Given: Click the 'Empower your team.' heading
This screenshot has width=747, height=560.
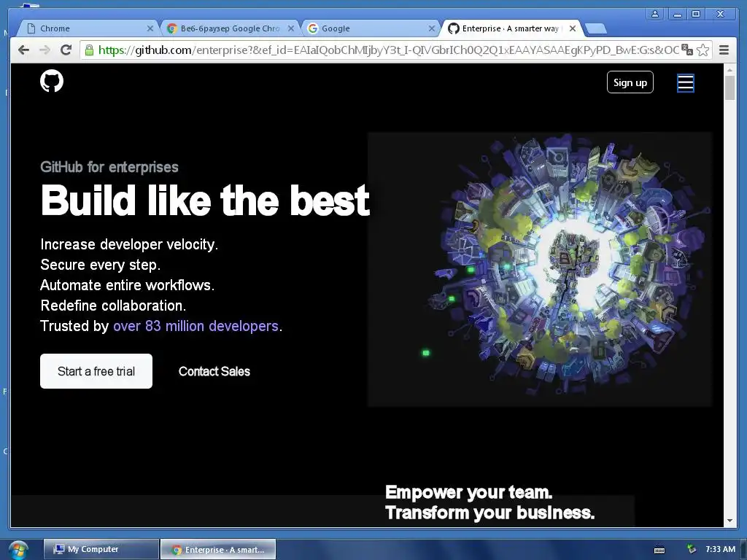Looking at the screenshot, I should pos(468,492).
